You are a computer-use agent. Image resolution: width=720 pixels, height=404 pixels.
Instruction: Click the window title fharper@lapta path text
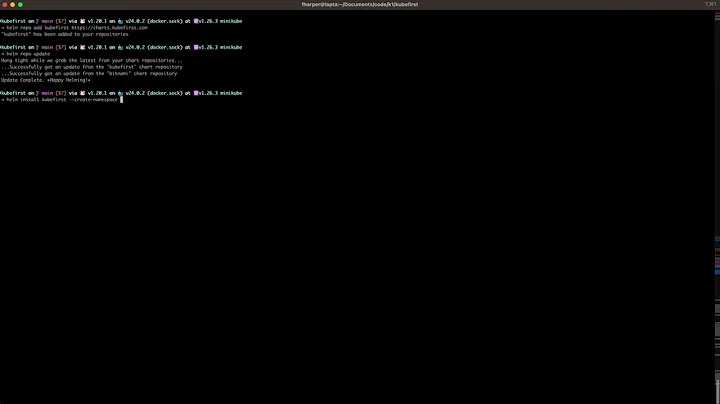click(360, 5)
